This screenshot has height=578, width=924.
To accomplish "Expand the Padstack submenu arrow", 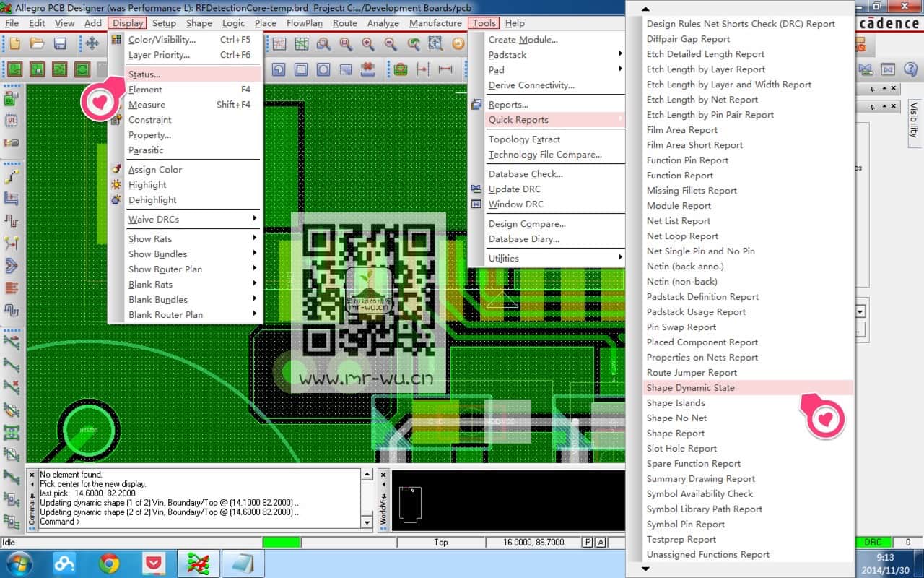I will tap(620, 54).
